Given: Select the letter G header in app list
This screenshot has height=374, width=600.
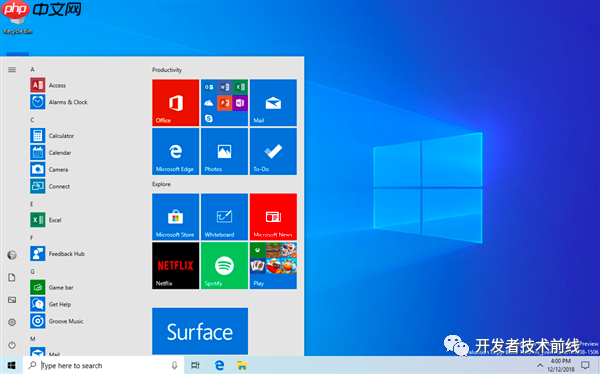Looking at the screenshot, I should coord(33,271).
